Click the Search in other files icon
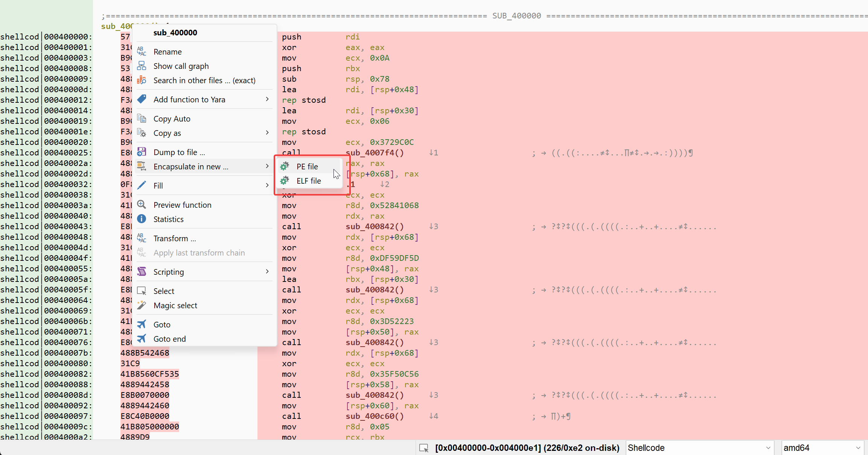This screenshot has width=868, height=455. coord(142,80)
